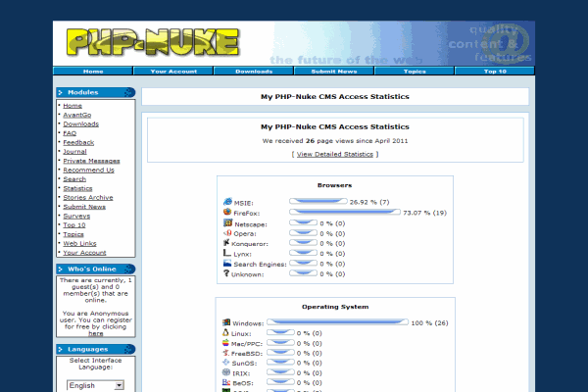Click the MSIE browser icon
Image resolution: width=588 pixels, height=392 pixels.
[x=227, y=202]
